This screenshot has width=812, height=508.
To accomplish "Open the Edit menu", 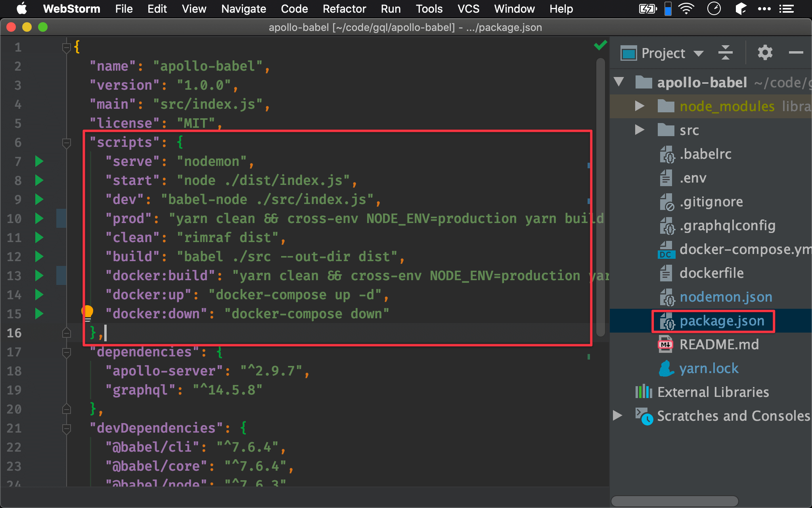I will pos(157,9).
